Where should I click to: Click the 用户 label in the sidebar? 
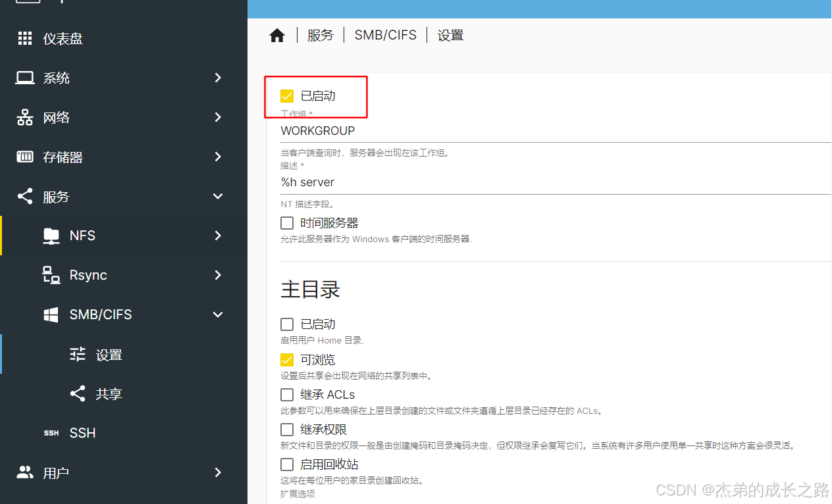(57, 473)
